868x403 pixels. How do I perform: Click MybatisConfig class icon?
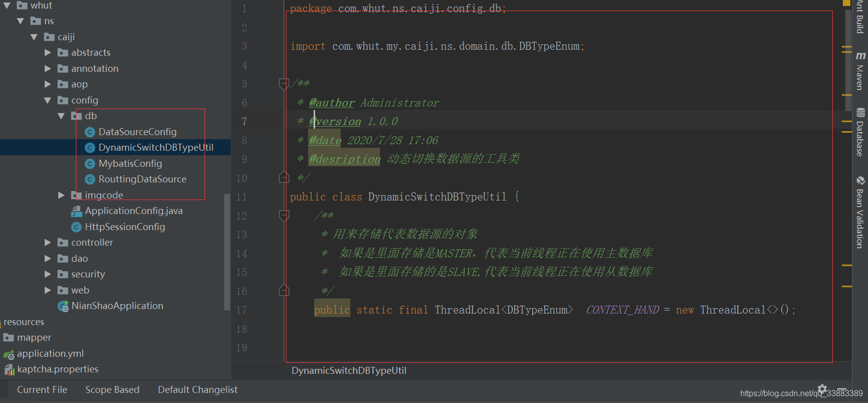[90, 164]
